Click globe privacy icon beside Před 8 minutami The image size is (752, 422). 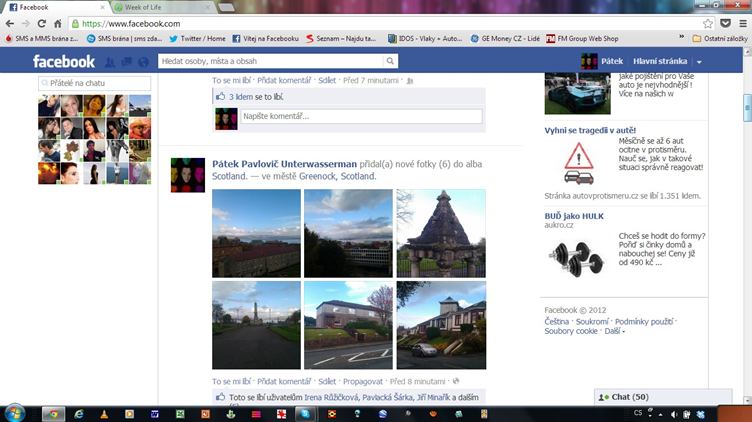click(x=456, y=381)
